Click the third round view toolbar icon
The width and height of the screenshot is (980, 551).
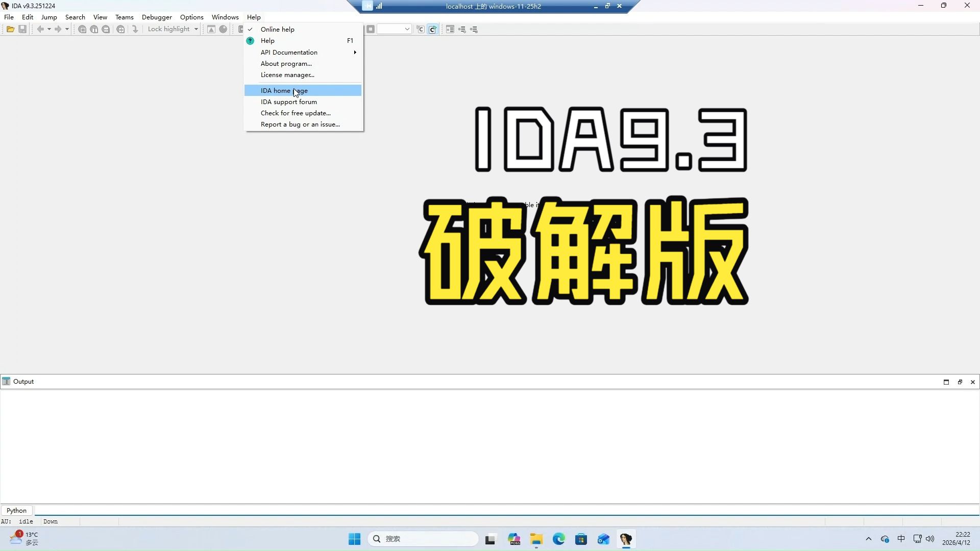pos(106,29)
